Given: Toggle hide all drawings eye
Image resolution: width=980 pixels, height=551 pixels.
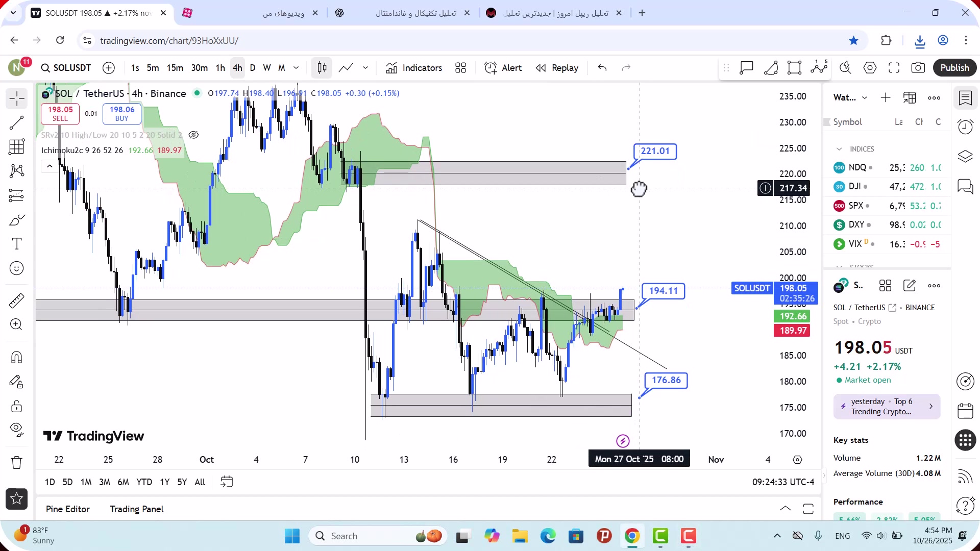Looking at the screenshot, I should pyautogui.click(x=16, y=430).
